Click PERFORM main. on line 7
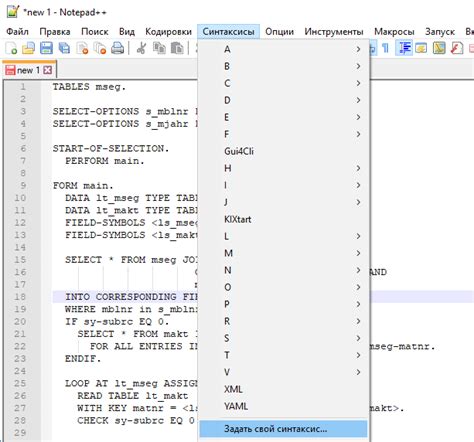This screenshot has width=474, height=442. (105, 161)
